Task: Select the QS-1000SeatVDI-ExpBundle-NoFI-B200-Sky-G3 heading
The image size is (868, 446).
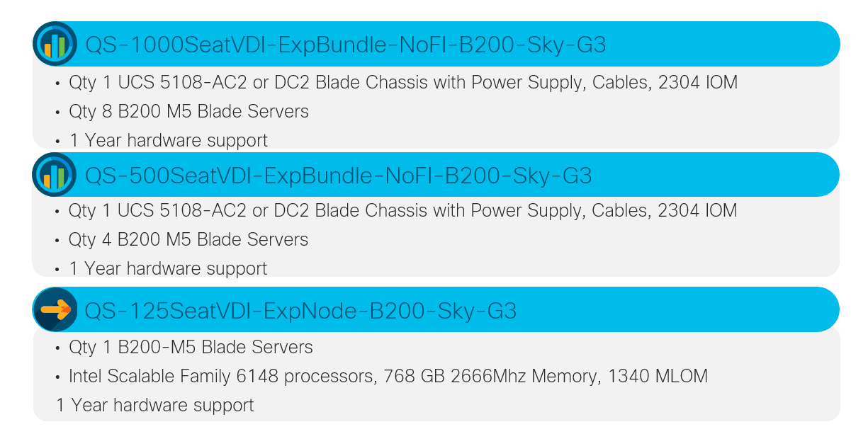Action: pyautogui.click(x=345, y=45)
